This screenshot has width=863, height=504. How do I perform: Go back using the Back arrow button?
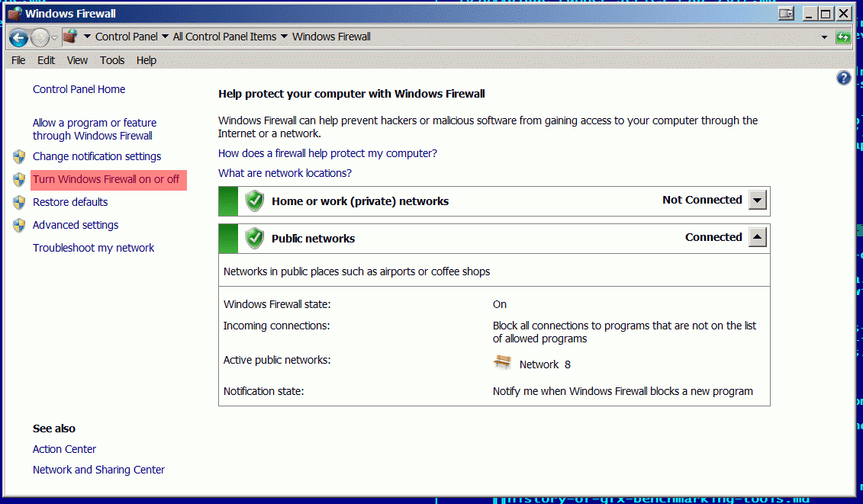pos(18,37)
